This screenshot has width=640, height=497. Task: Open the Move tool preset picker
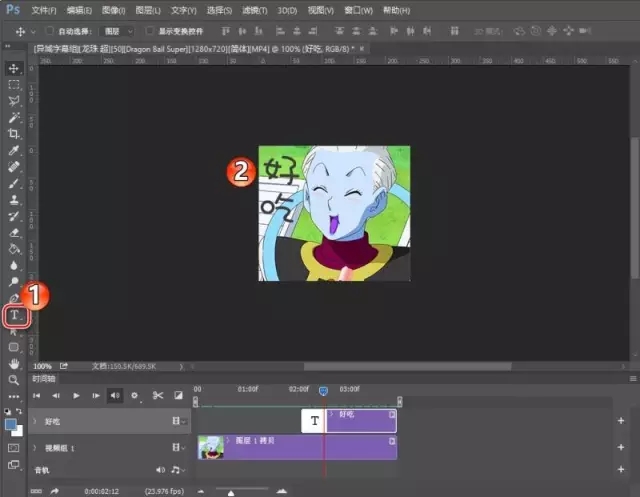click(33, 31)
